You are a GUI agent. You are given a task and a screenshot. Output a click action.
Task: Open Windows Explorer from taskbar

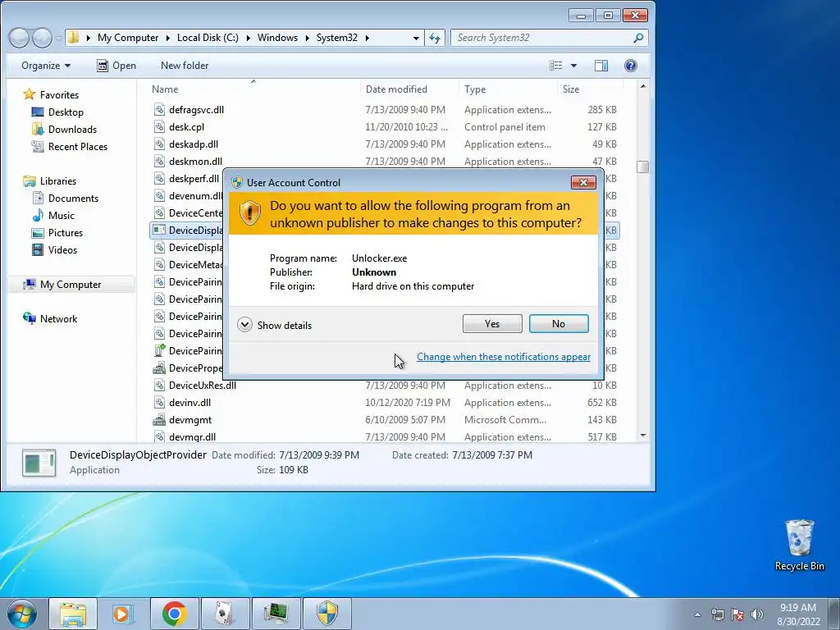[x=73, y=614]
